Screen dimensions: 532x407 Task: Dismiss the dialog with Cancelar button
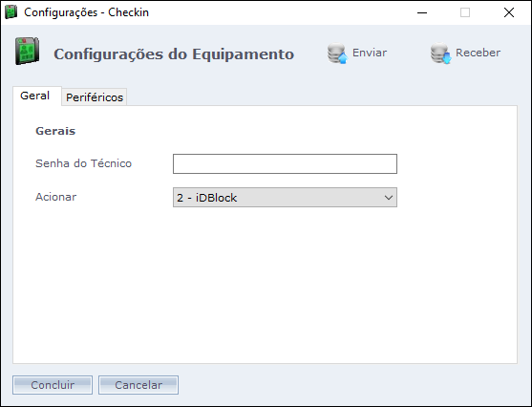(x=138, y=385)
